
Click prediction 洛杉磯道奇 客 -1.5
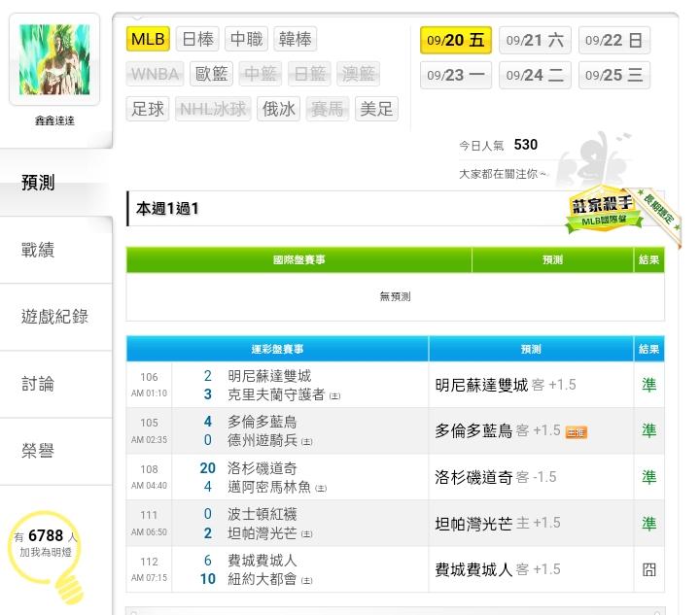point(496,477)
